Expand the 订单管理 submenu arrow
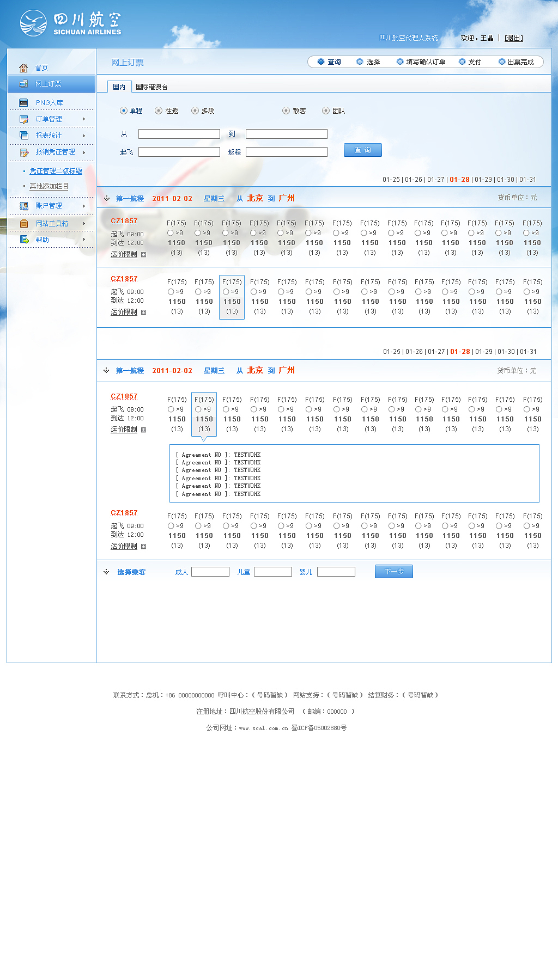The width and height of the screenshot is (558, 980). click(84, 119)
